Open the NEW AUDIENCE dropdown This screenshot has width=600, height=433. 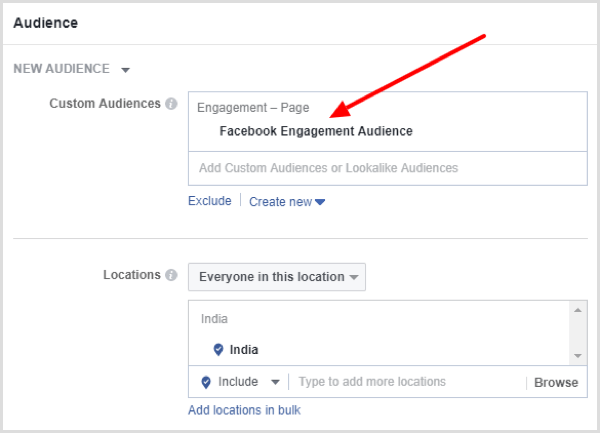coord(72,69)
